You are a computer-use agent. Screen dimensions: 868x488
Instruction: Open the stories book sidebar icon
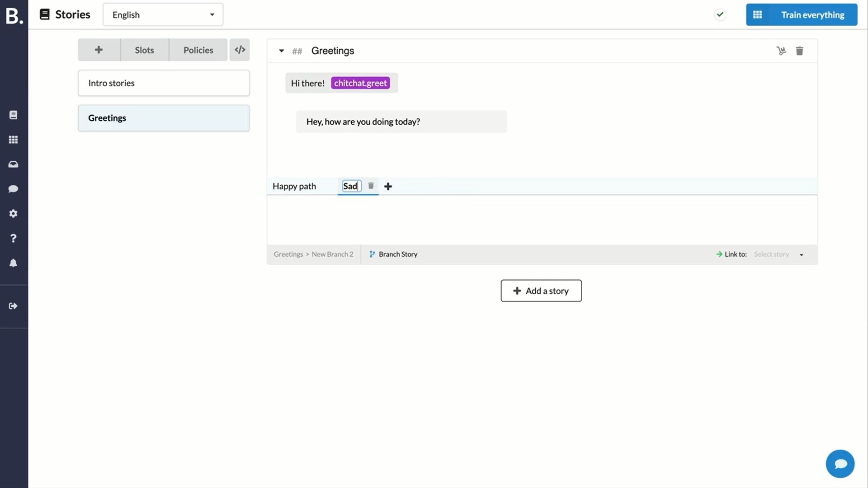pos(13,115)
